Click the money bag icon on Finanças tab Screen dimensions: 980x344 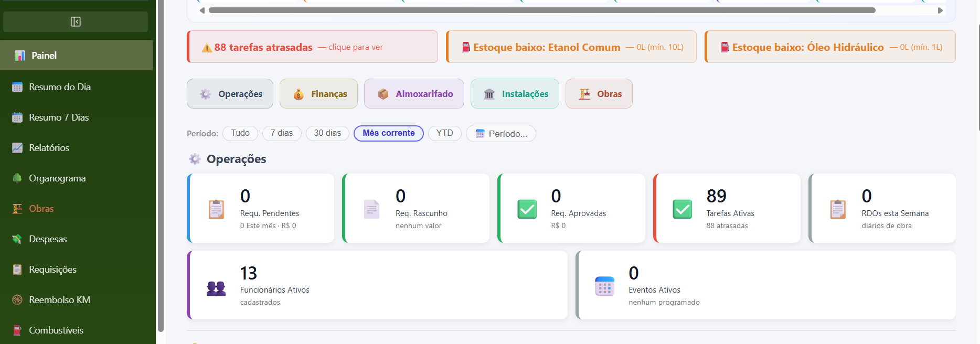299,94
